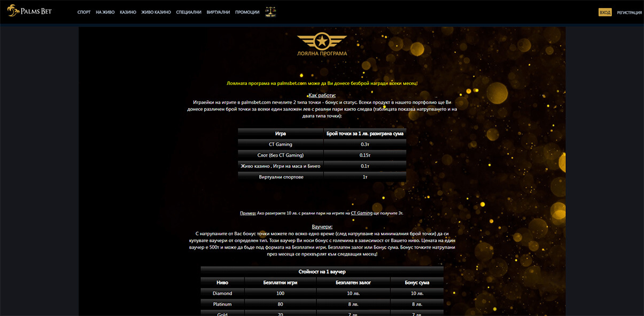Click 'Слот (без CT Gaming)' cell
The width and height of the screenshot is (644, 316).
point(281,155)
